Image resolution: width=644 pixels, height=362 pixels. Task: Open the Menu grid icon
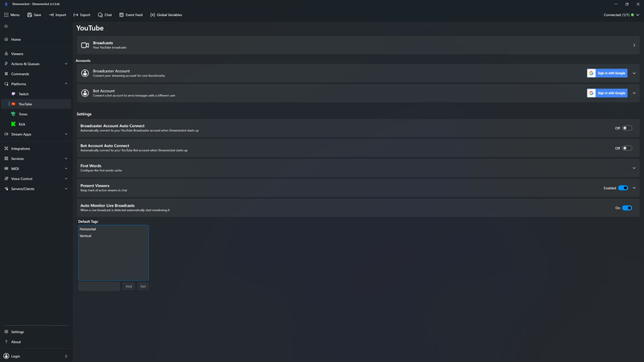pos(6,14)
